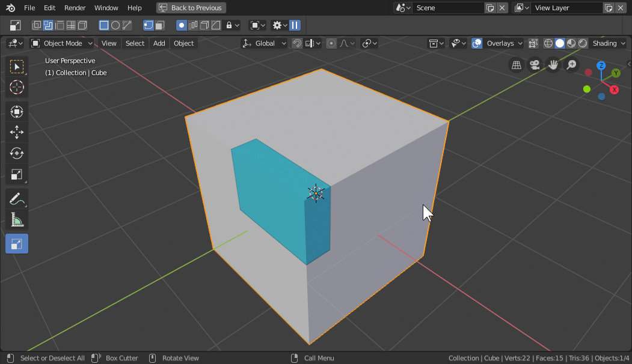The image size is (632, 364).
Task: Activate the Rotate tool
Action: [17, 153]
